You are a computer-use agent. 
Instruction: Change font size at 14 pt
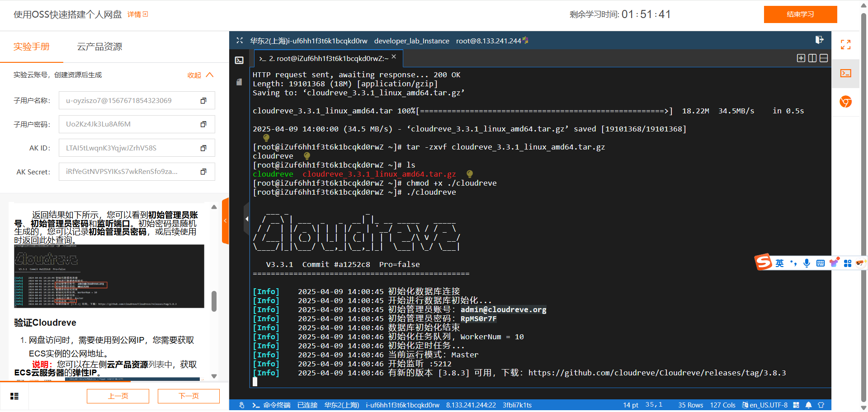[631, 405]
